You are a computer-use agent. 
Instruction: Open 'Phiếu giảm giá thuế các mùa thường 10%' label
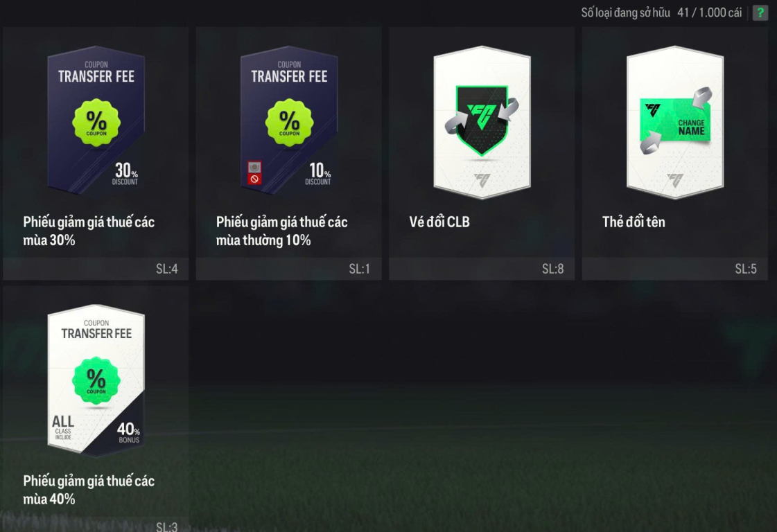pyautogui.click(x=281, y=231)
